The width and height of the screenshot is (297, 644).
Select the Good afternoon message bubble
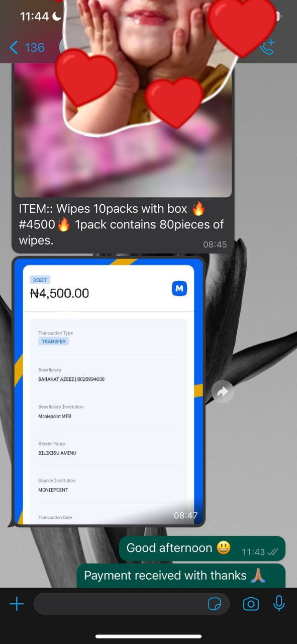202,548
